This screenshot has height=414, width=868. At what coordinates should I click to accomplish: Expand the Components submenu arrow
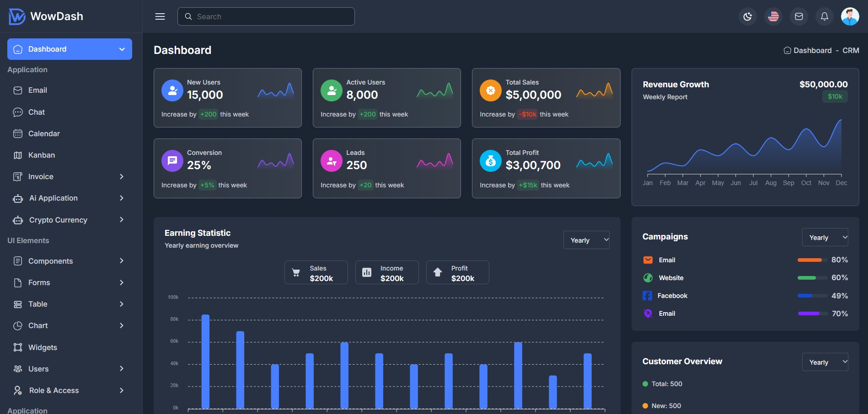(122, 261)
